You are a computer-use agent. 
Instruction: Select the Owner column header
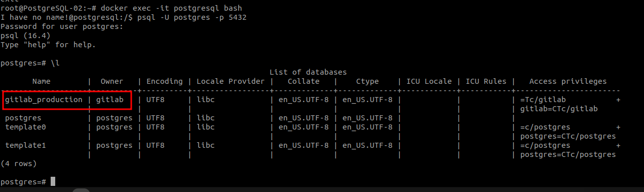pyautogui.click(x=112, y=81)
